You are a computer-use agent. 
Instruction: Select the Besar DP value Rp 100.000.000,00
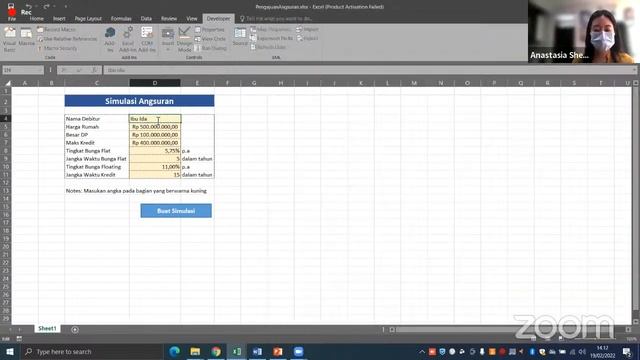pyautogui.click(x=155, y=135)
